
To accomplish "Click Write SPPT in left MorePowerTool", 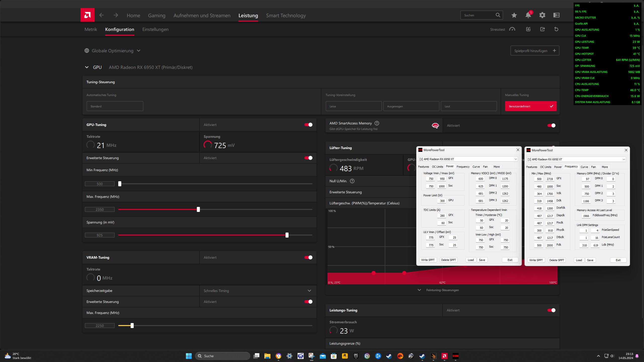I will click(x=428, y=260).
